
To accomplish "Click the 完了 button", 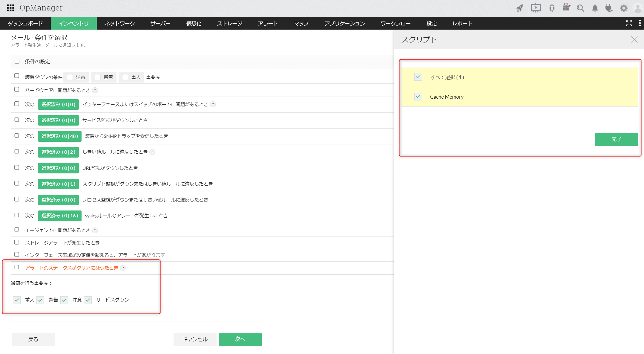I will coord(616,139).
